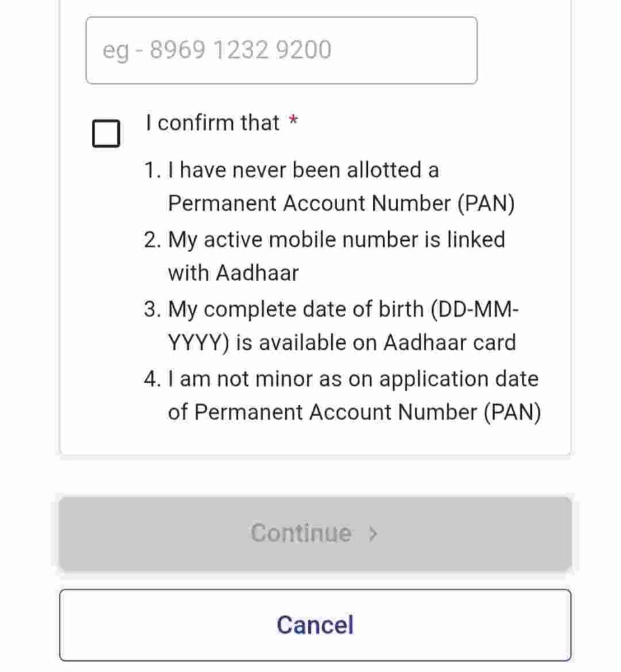Click the 'I am not minor' declaration line
This screenshot has height=672, width=621.
(353, 379)
